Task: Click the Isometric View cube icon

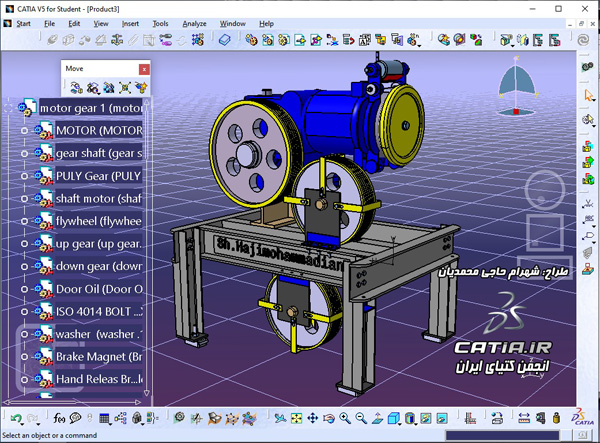Action: (x=393, y=418)
